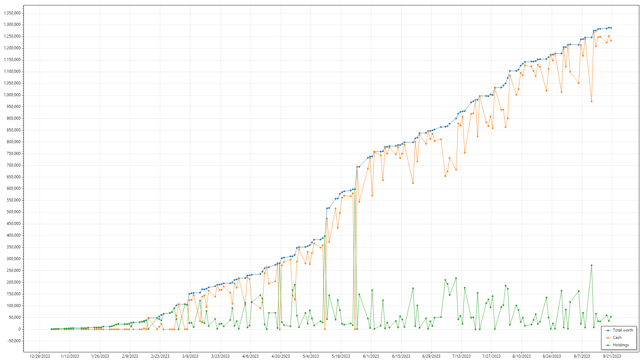644x362 pixels.
Task: Click the 12/29/2022 date label
Action: tap(40, 356)
